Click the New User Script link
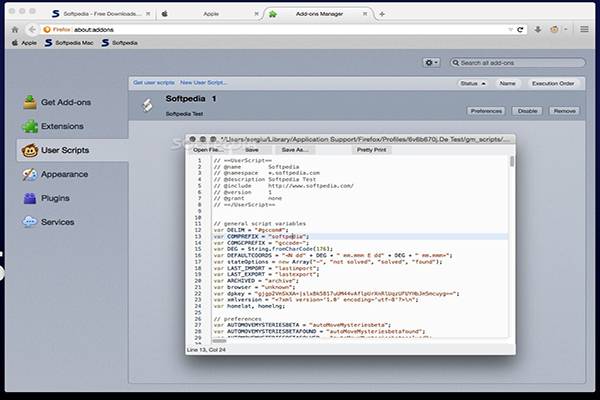This screenshot has width=600, height=400. (x=205, y=82)
